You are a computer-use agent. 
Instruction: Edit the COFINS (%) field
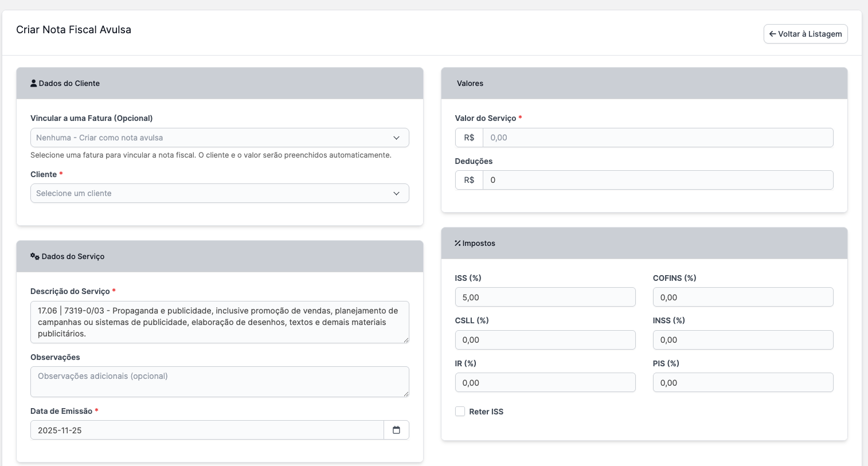[743, 297]
